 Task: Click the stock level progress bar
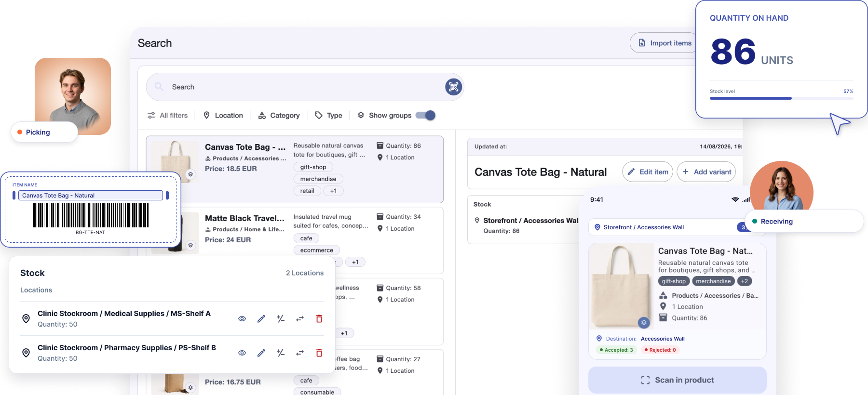tap(782, 98)
